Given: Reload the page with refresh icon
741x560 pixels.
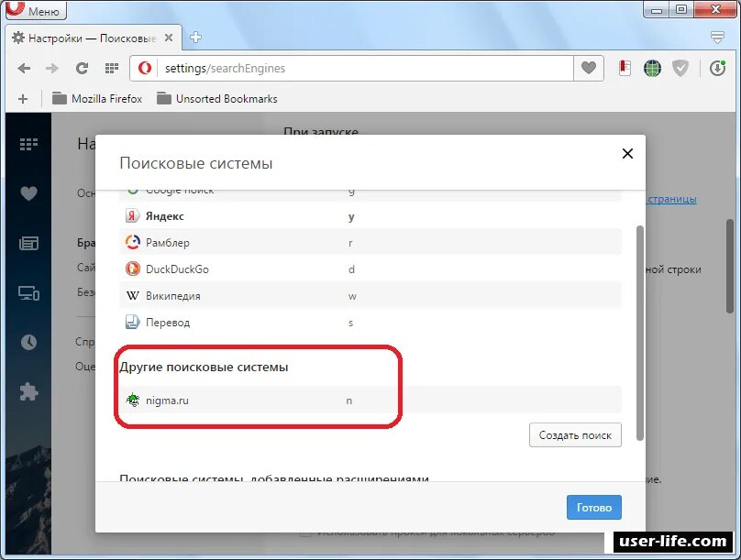Looking at the screenshot, I should coord(83,69).
